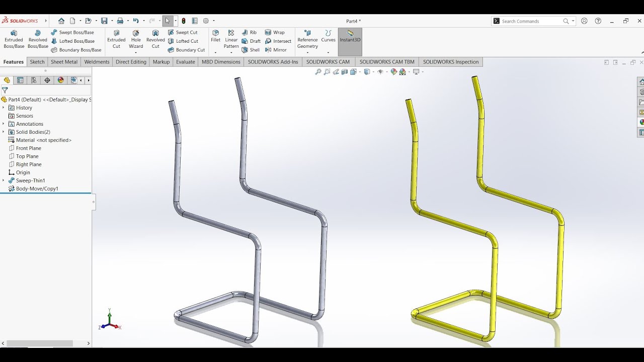Open the Hole Wizard dropdown arrow
Screen dimensions: 644x362
(136, 52)
